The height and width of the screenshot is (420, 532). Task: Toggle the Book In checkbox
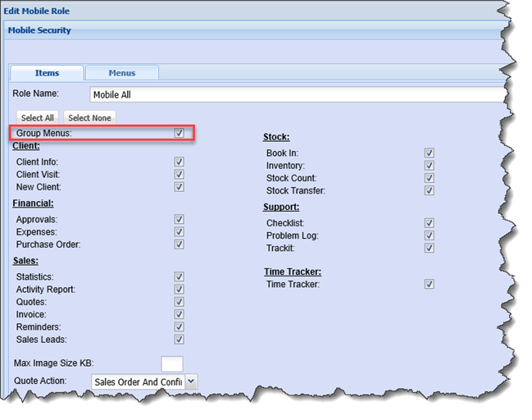(x=429, y=153)
